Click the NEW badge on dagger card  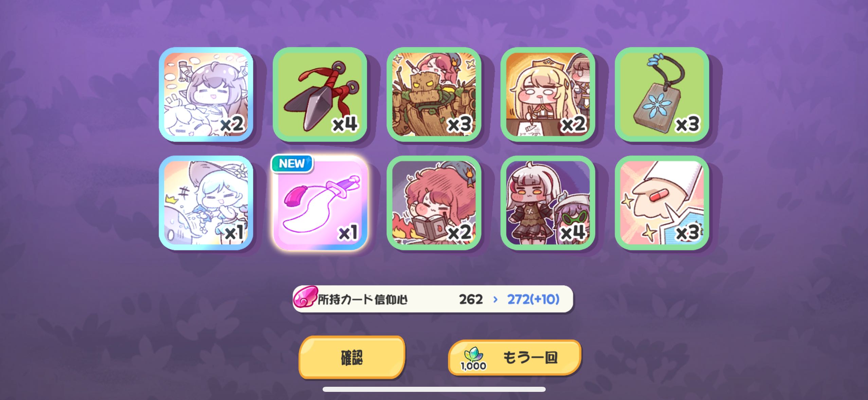point(292,164)
